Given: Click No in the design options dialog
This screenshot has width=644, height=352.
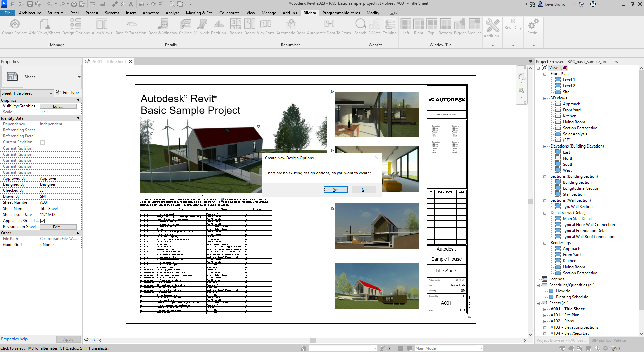Looking at the screenshot, I should [x=364, y=190].
